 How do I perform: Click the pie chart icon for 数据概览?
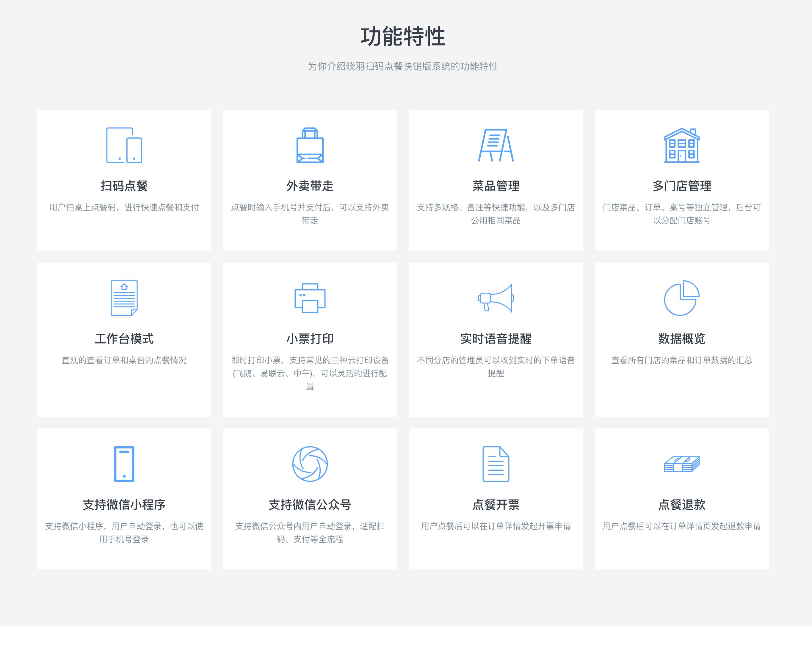[682, 298]
